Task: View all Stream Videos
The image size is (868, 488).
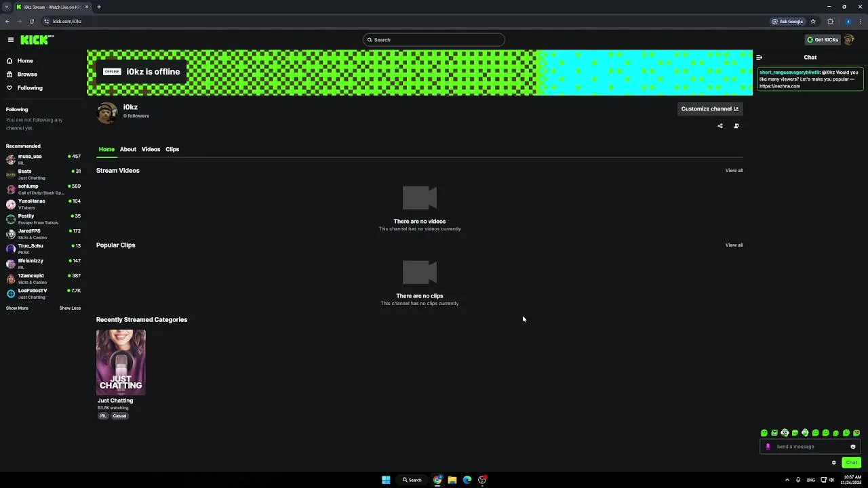Action: 734,171
